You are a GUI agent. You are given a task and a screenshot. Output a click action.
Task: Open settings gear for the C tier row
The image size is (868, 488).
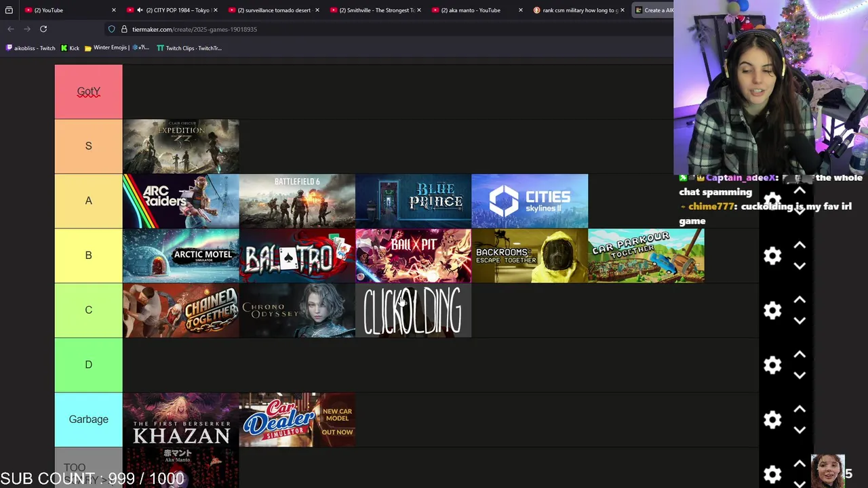772,310
